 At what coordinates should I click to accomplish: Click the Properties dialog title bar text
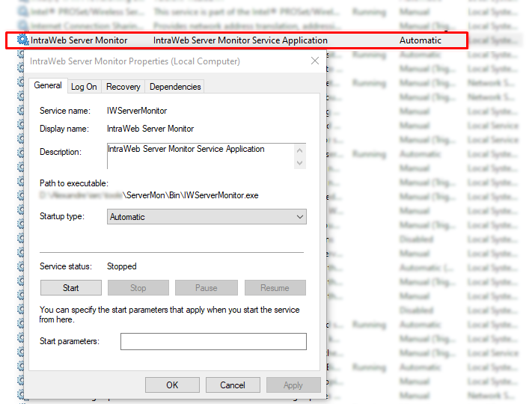(x=135, y=61)
